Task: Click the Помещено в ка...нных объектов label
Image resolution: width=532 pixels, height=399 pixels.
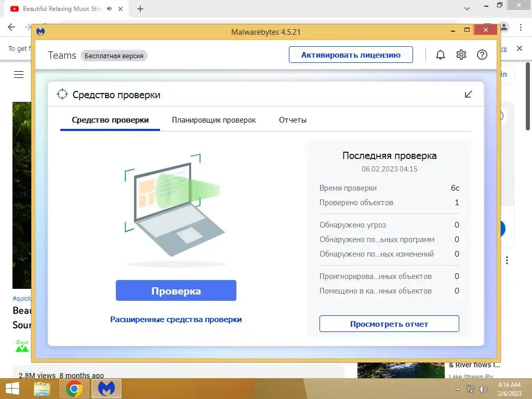Action: 375,291
